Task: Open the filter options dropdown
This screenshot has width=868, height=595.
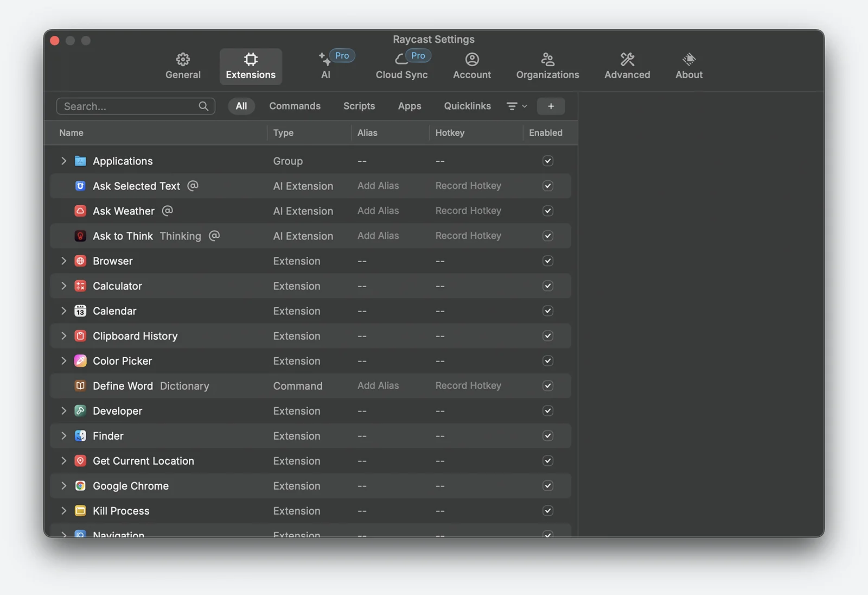Action: (x=516, y=106)
